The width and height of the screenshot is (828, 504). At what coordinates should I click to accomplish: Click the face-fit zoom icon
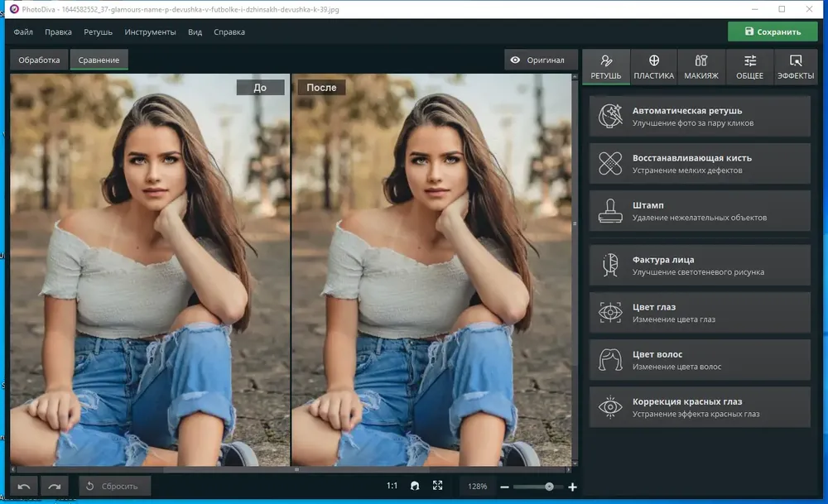[415, 486]
